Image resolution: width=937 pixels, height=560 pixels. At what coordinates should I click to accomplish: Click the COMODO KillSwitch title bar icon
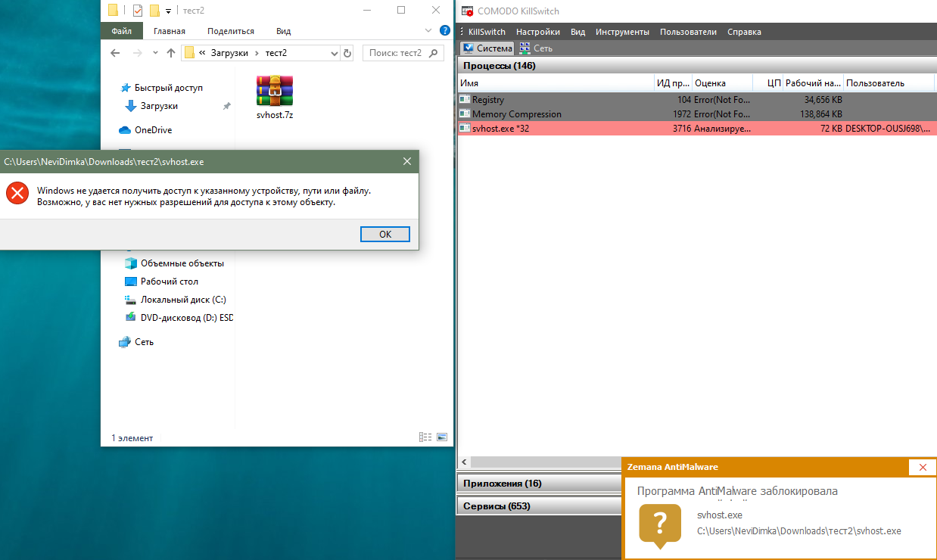(x=468, y=11)
